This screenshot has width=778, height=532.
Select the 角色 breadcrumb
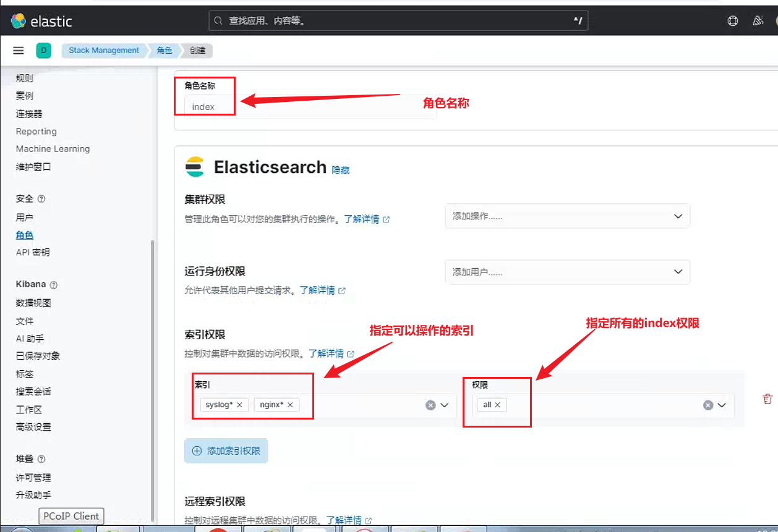[x=164, y=51]
